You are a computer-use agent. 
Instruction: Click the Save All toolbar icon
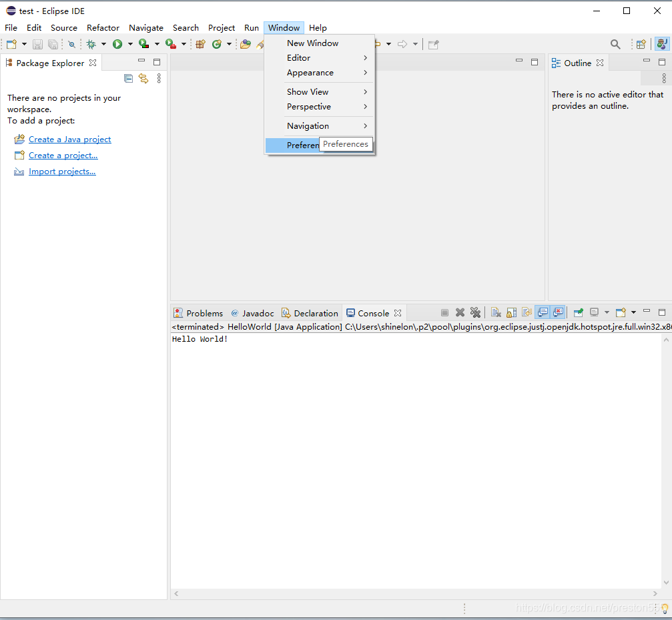(x=53, y=44)
